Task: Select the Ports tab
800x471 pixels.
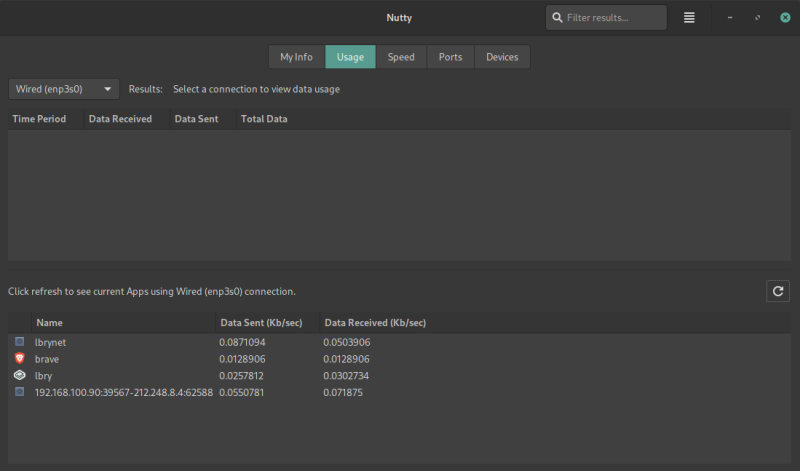Action: pyautogui.click(x=450, y=57)
